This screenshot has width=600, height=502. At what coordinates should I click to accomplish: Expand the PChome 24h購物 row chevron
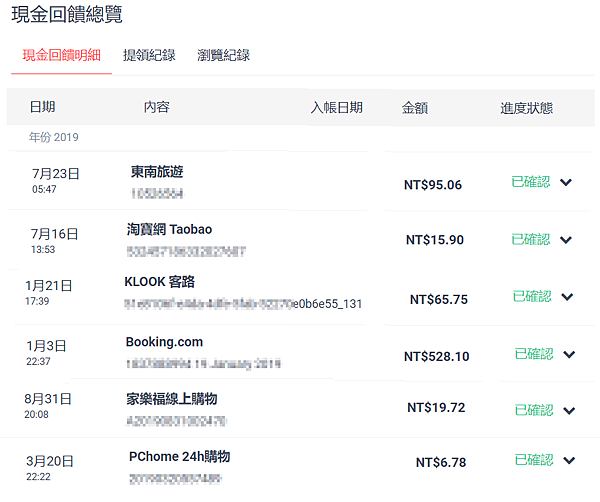pos(569,460)
